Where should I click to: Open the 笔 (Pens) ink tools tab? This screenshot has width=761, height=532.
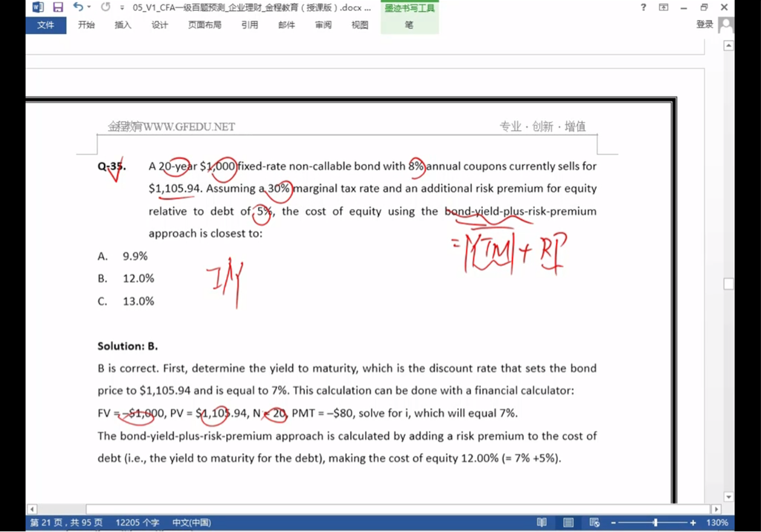point(409,25)
